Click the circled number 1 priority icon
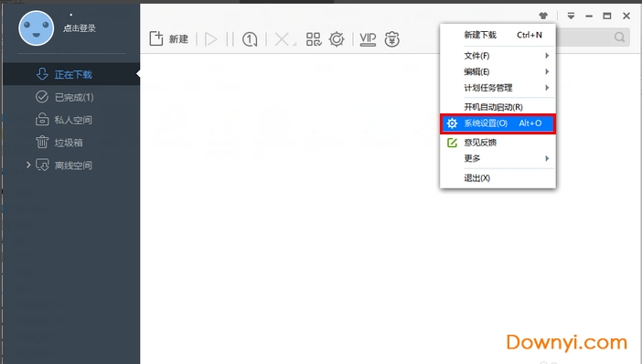Screen dimensions: 642x364 point(250,39)
